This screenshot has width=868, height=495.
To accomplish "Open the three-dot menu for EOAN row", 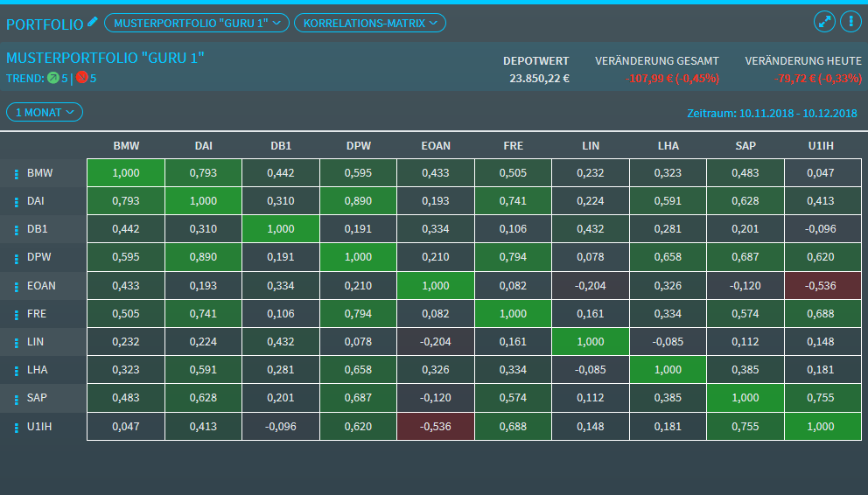I will point(16,286).
